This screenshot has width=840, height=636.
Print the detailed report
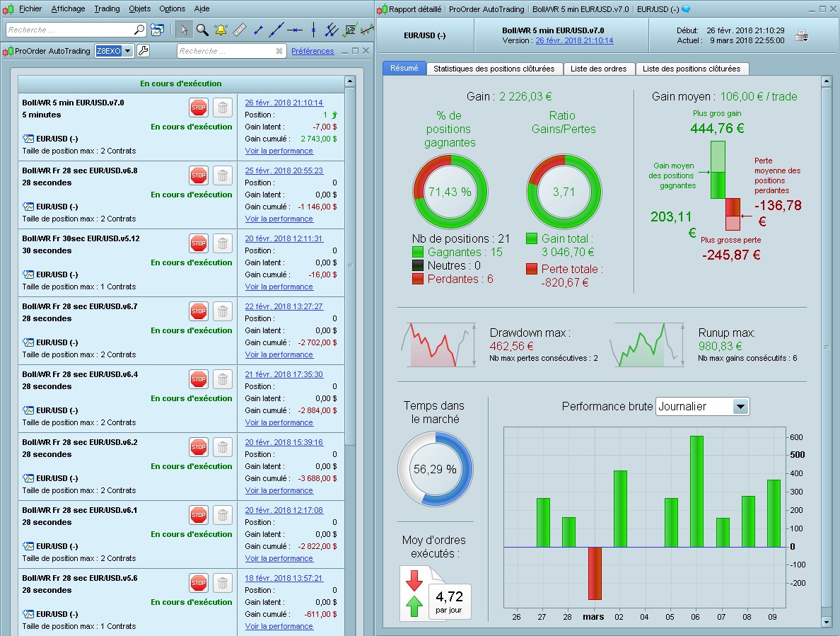[801, 36]
